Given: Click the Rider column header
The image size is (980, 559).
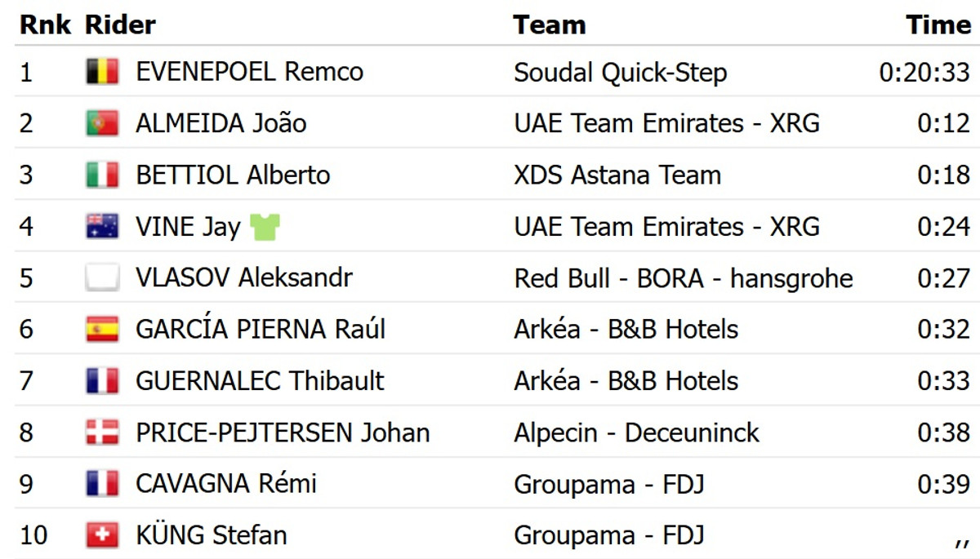Looking at the screenshot, I should (120, 24).
